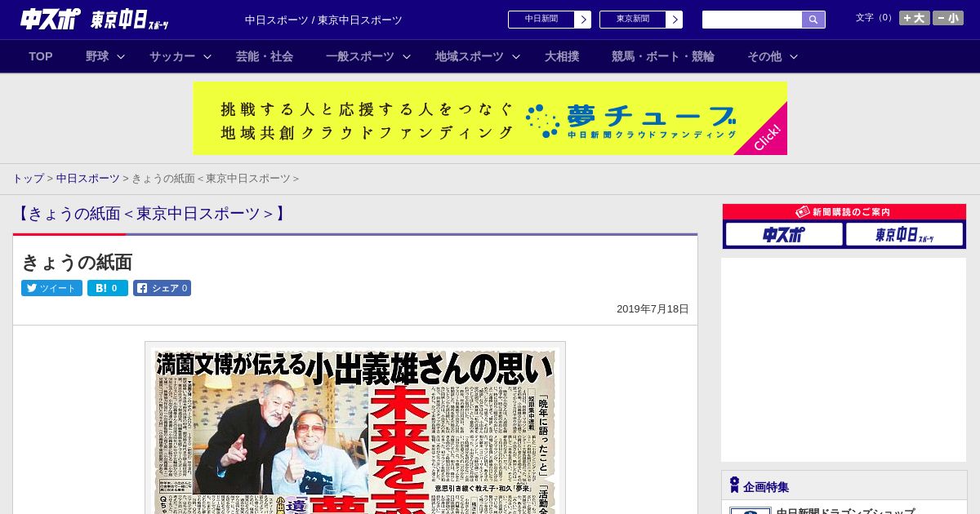The width and height of the screenshot is (980, 514).
Task: Click 中日スポーツ / 東京中日スポーツ header text
Action: pyautogui.click(x=323, y=20)
